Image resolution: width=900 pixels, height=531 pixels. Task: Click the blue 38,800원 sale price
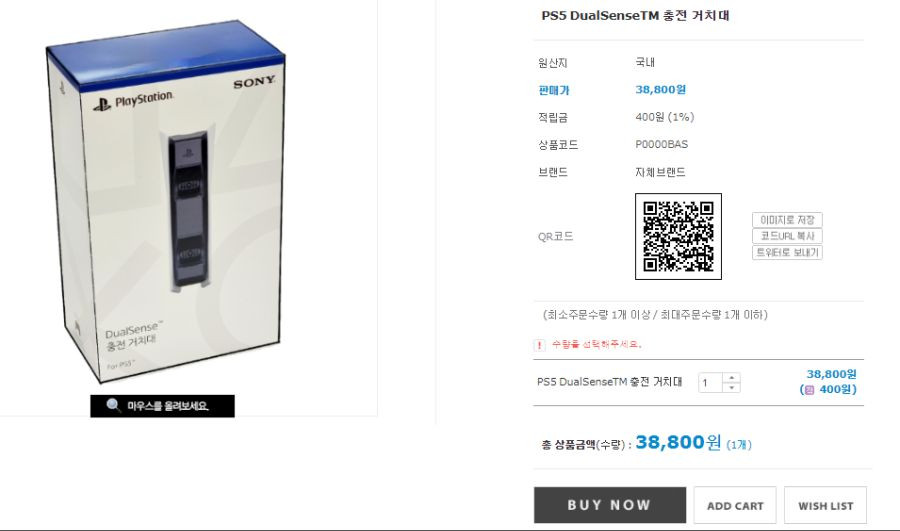click(x=661, y=90)
